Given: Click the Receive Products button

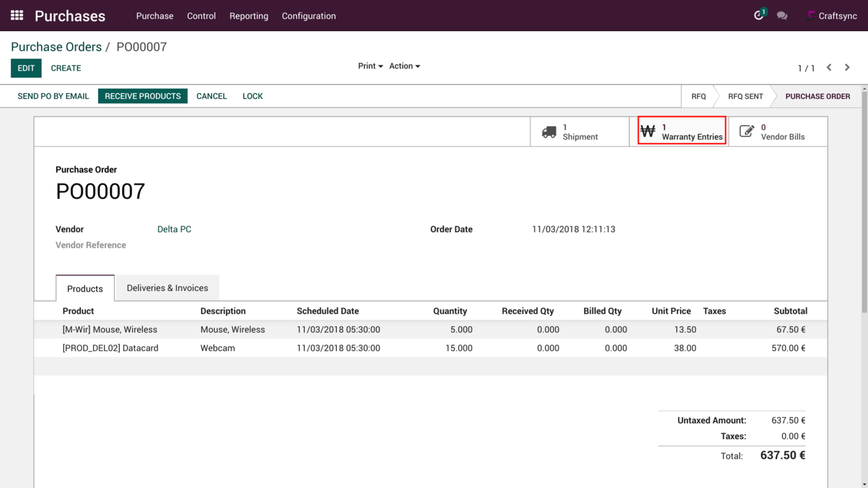Looking at the screenshot, I should tap(142, 96).
